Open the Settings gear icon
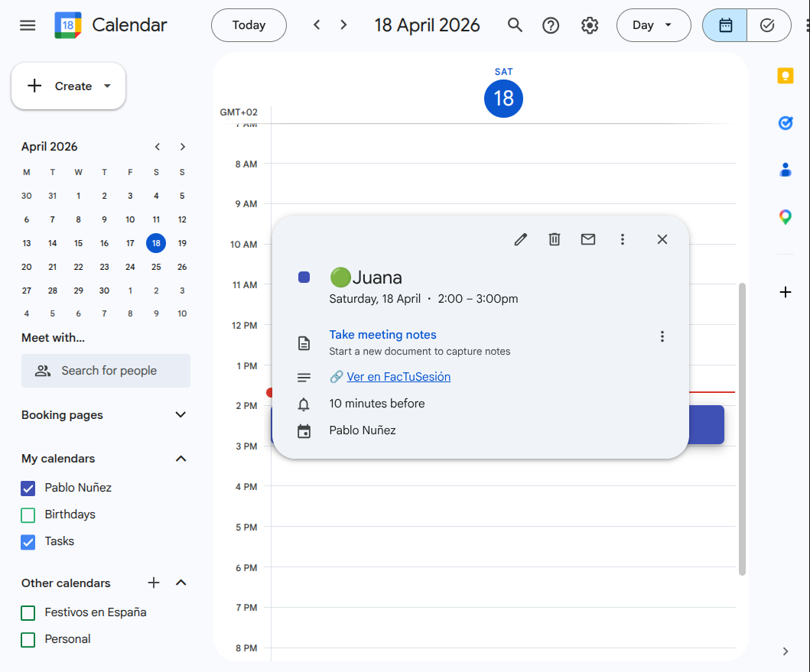The image size is (810, 672). pyautogui.click(x=590, y=25)
